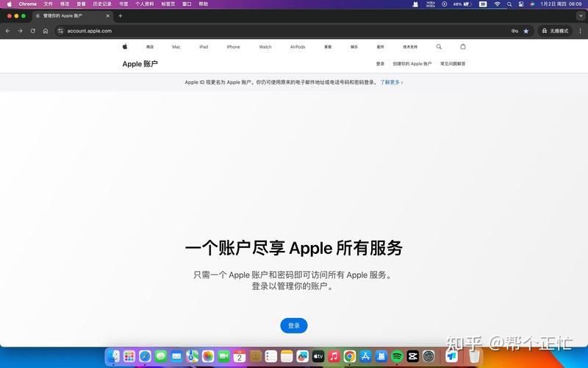
Task: Open System Settings from the dock
Action: click(429, 356)
